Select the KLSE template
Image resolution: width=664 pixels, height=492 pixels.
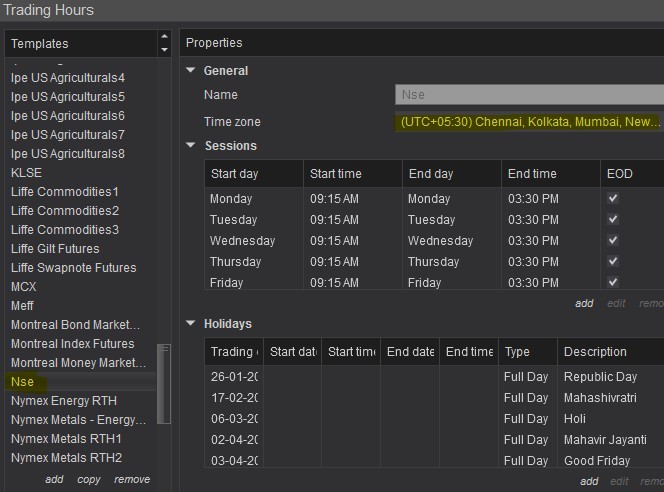tap(26, 173)
